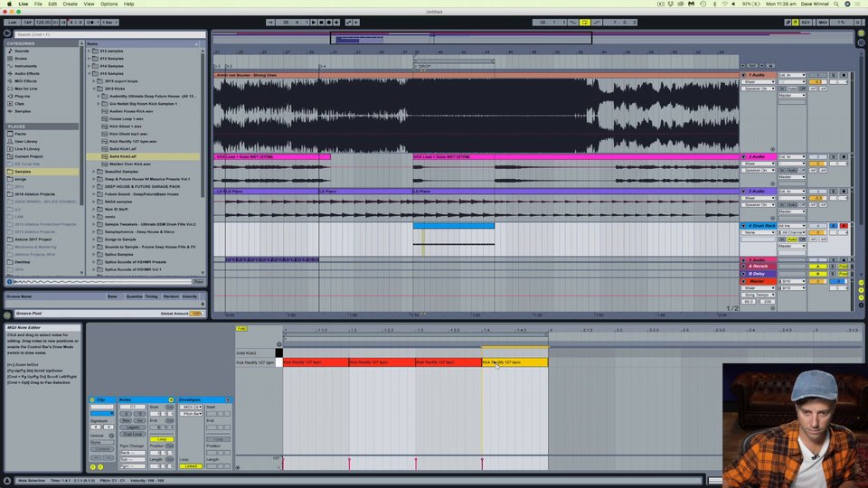Select MIDI Effects category in browser
Screen dimensions: 868x488
(x=25, y=80)
